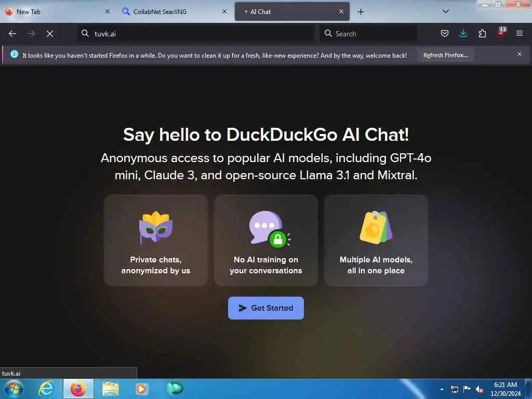Click the disabled forward arrow

(31, 34)
